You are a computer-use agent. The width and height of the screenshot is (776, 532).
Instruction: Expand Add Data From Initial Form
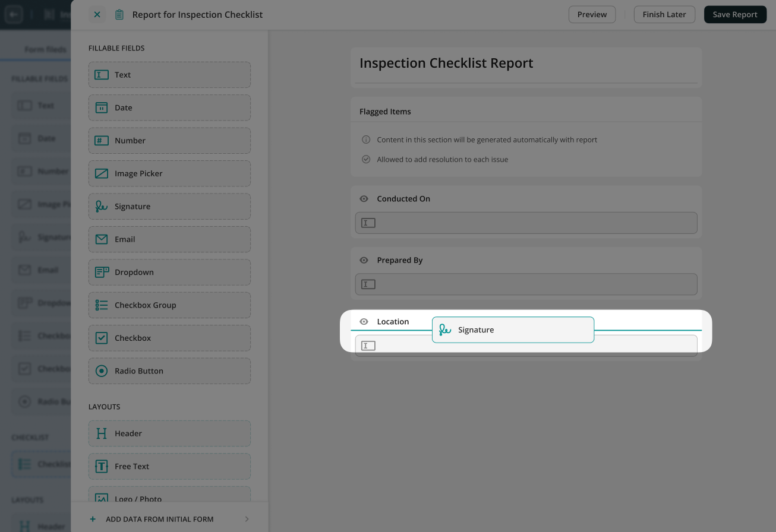point(169,519)
